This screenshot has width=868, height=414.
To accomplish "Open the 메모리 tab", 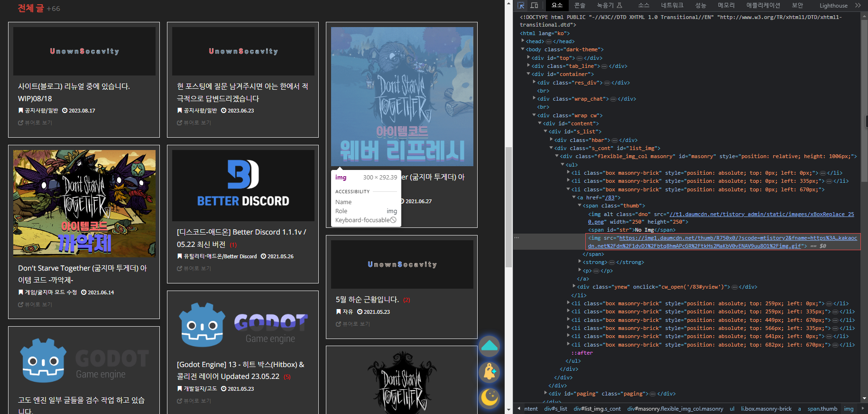I will coord(726,5).
